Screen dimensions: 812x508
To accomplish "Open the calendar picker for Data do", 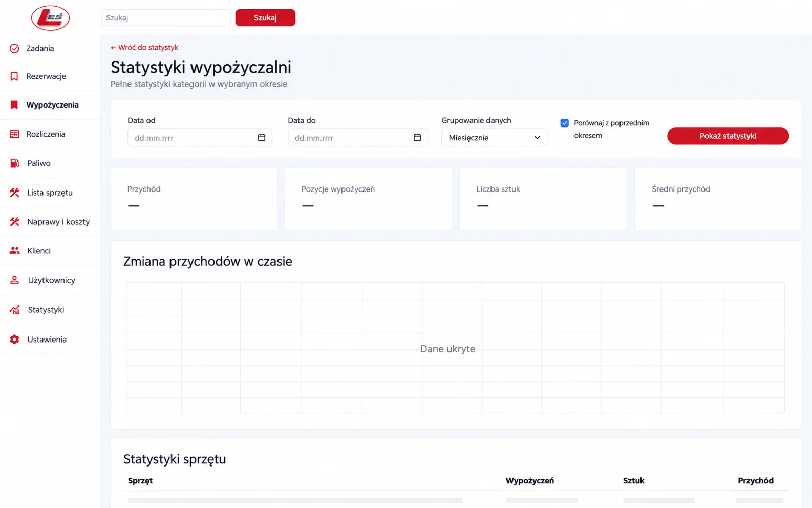I will [417, 138].
